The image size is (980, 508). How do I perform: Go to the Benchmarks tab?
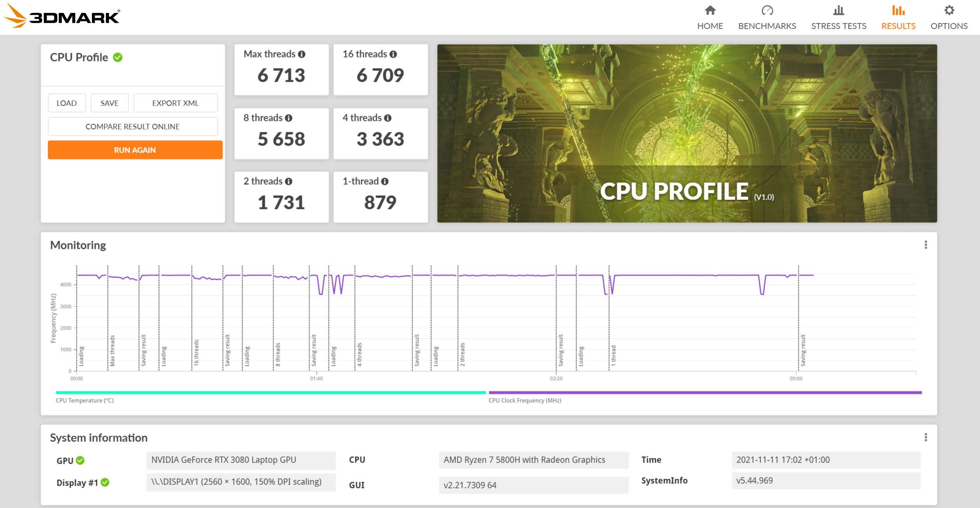(767, 18)
